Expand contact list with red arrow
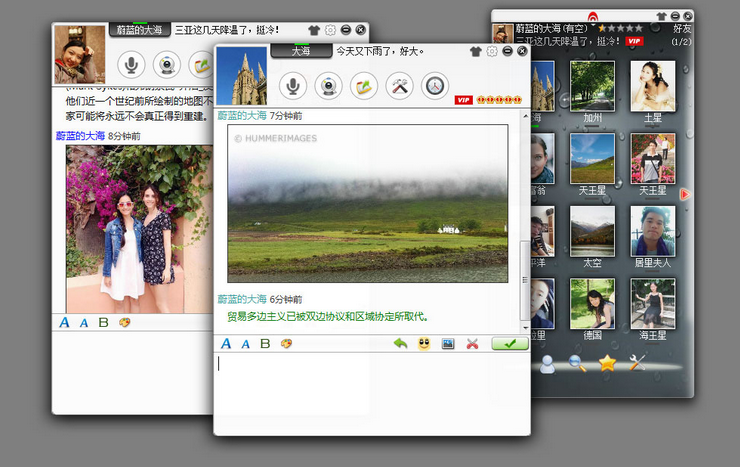The image size is (740, 467). point(685,194)
